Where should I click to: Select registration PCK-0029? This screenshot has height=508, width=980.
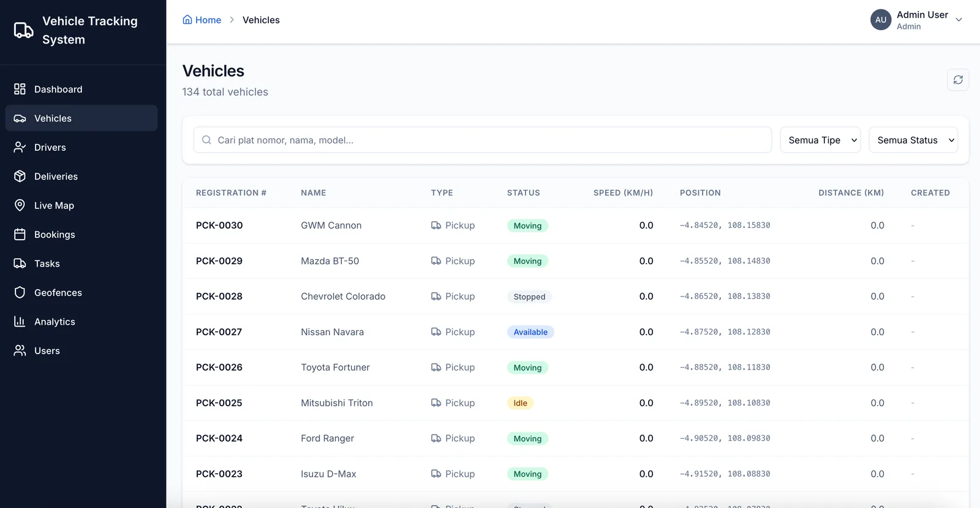(x=219, y=261)
